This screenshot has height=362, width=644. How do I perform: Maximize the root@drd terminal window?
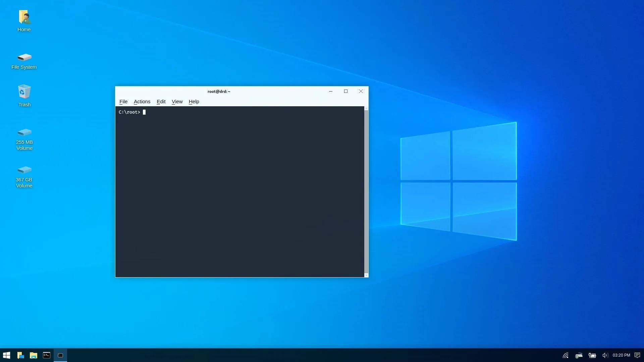[346, 91]
